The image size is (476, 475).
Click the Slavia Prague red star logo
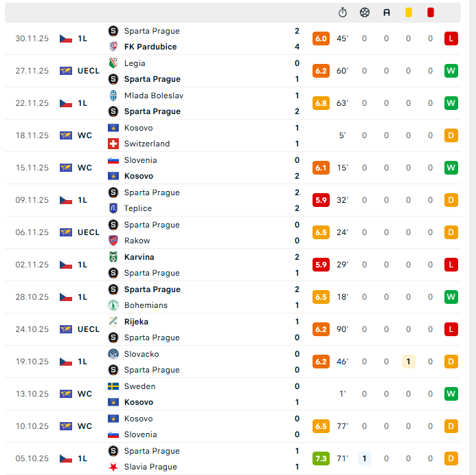(x=113, y=467)
